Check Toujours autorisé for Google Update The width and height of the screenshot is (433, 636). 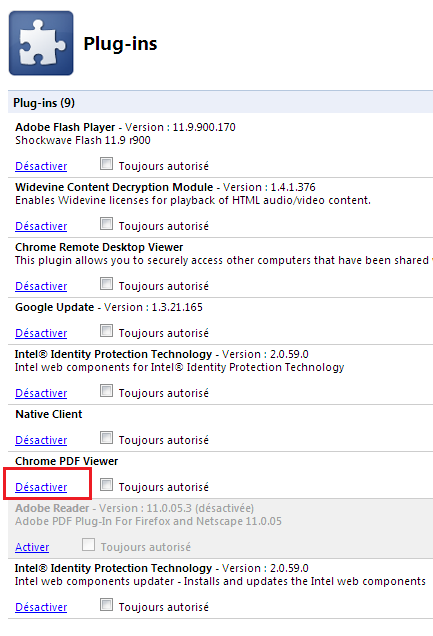(106, 331)
